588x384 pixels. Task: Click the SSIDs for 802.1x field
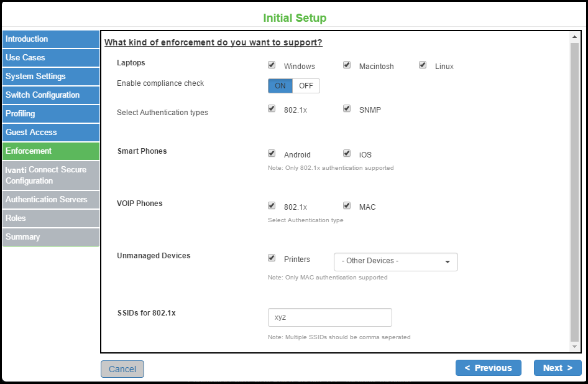point(329,317)
